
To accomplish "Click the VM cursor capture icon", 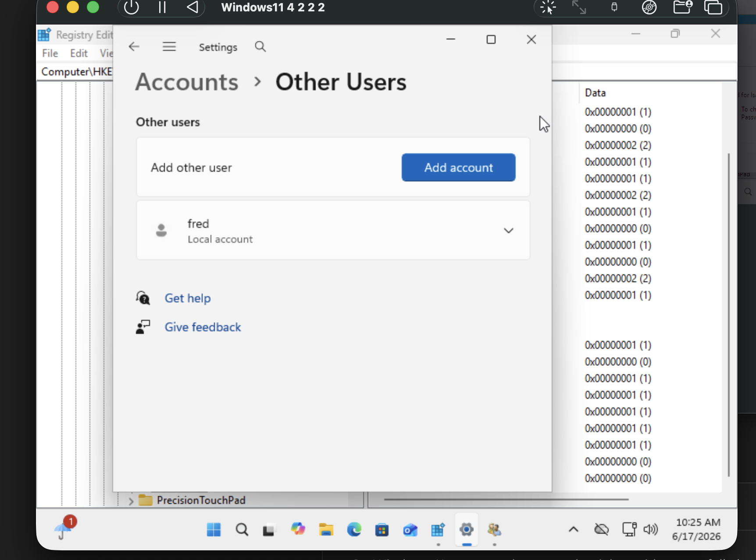I will click(x=548, y=7).
